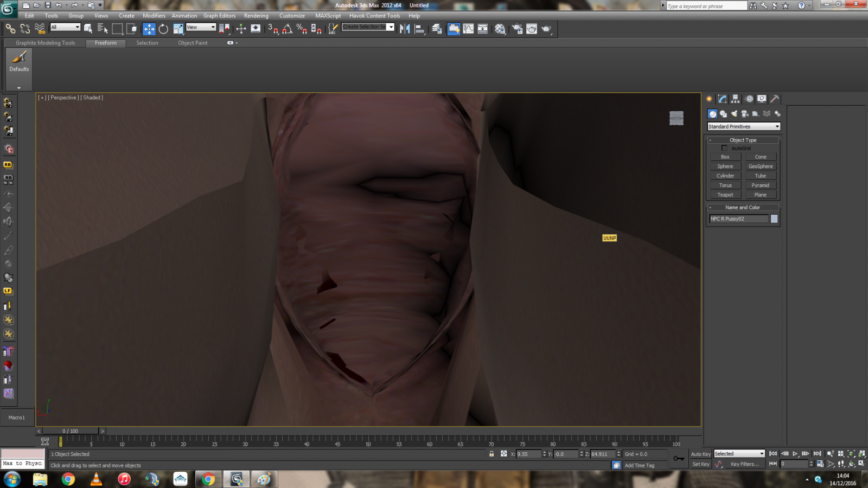Select the Cameras category icon
The height and width of the screenshot is (488, 868).
pyautogui.click(x=745, y=114)
